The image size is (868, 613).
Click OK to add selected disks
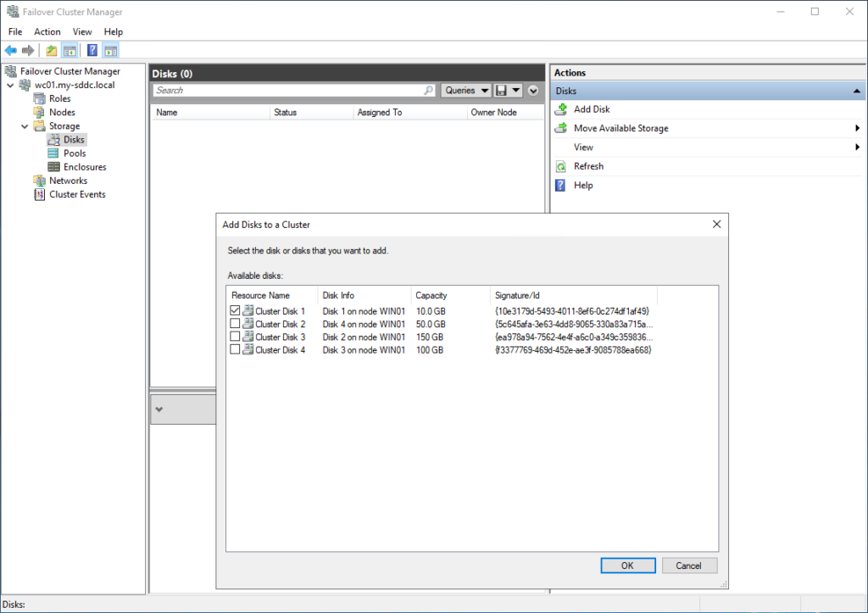(626, 566)
